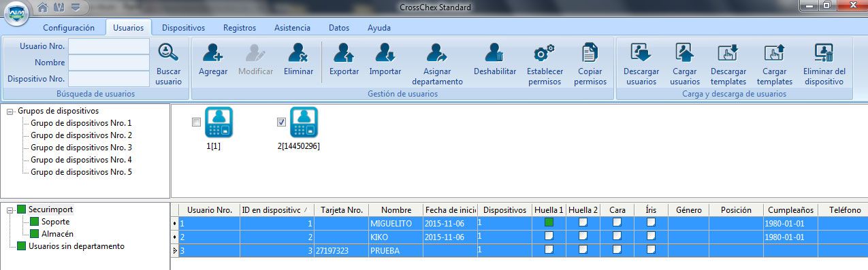Select device icon 1[1]
Viewport: 868px width, 270px height.
coord(219,122)
